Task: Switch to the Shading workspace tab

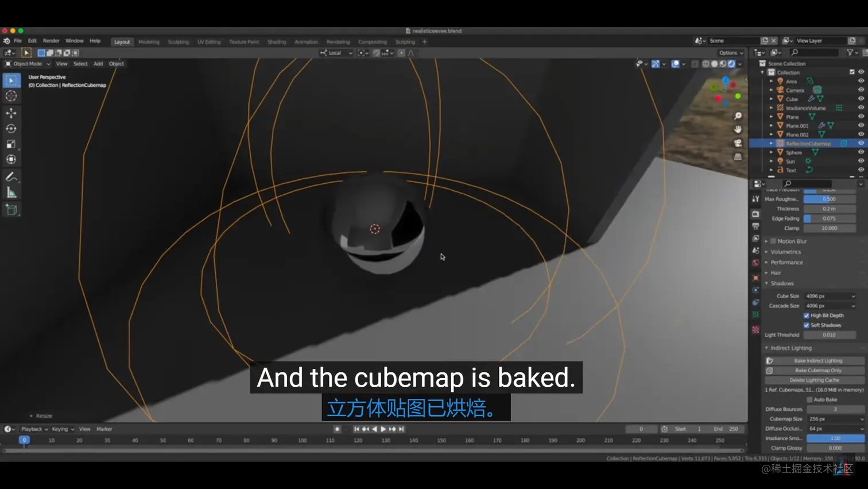Action: 277,41
